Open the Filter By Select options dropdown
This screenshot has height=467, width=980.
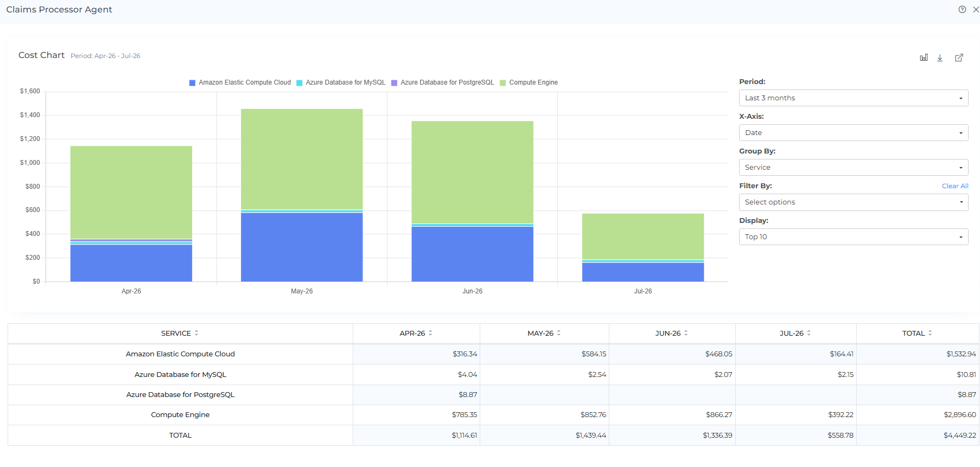854,202
